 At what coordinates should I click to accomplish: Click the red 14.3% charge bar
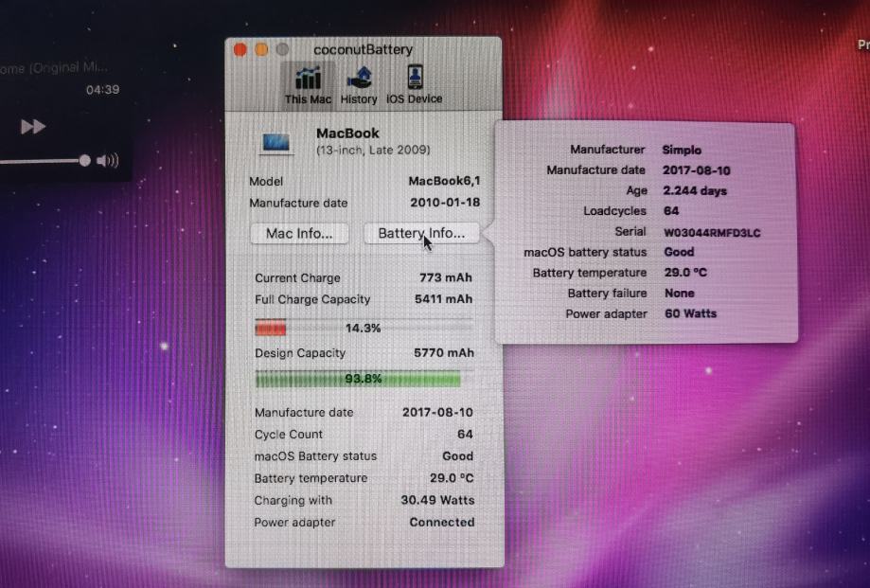pos(270,328)
